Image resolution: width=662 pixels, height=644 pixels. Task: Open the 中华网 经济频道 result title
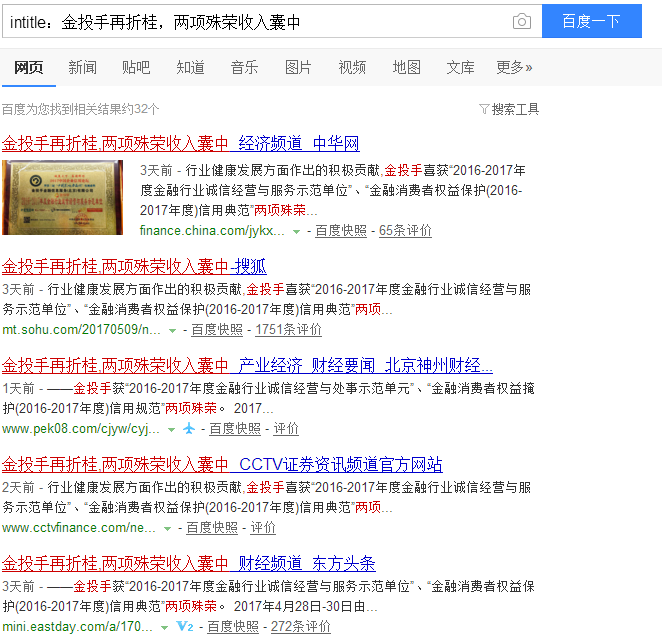point(181,144)
